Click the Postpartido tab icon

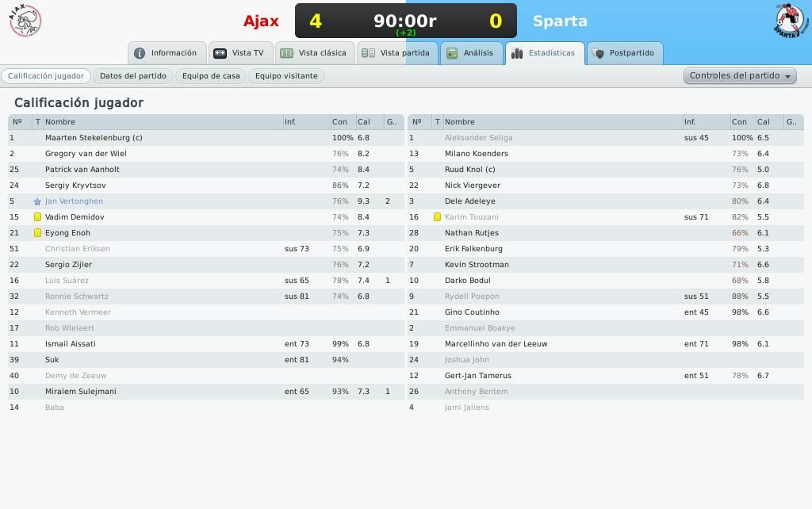pos(598,53)
